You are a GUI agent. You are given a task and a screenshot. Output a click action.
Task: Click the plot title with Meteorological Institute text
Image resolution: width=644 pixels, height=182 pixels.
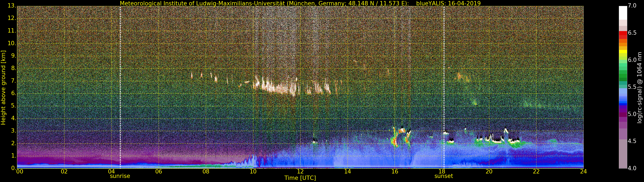tap(300, 3)
